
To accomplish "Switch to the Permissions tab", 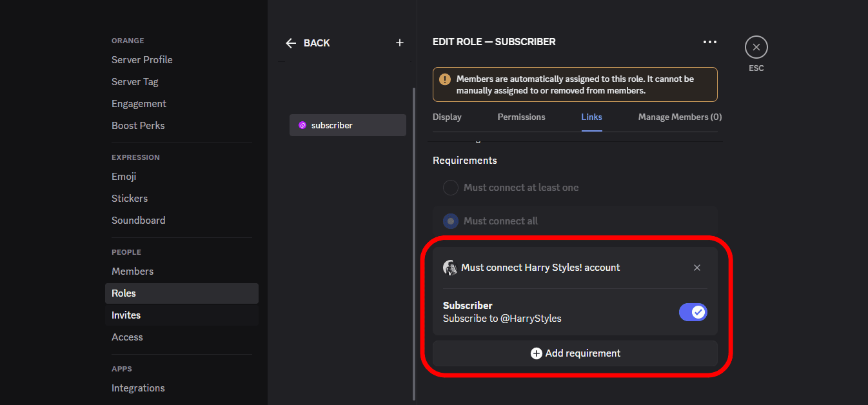I will coord(521,117).
